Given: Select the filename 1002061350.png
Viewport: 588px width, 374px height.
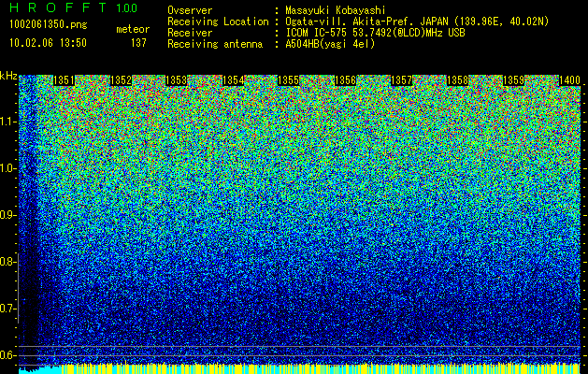Looking at the screenshot, I should pos(49,25).
